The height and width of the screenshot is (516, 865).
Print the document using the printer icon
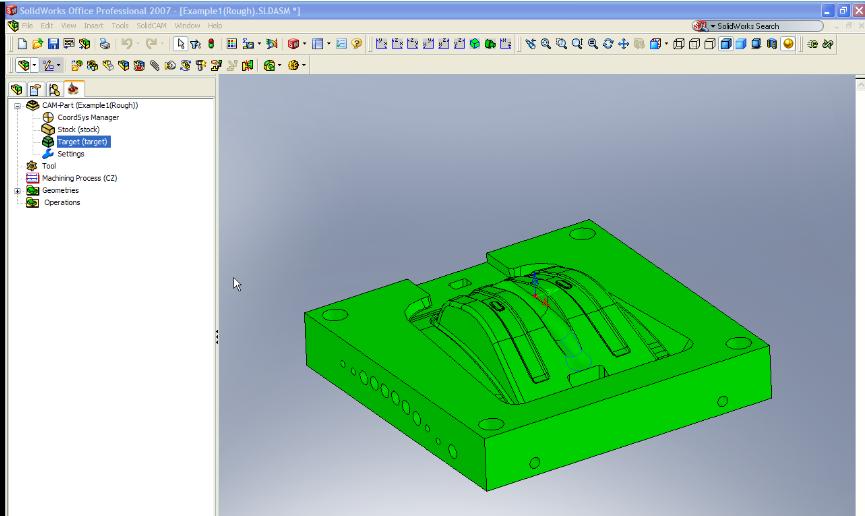pyautogui.click(x=104, y=44)
